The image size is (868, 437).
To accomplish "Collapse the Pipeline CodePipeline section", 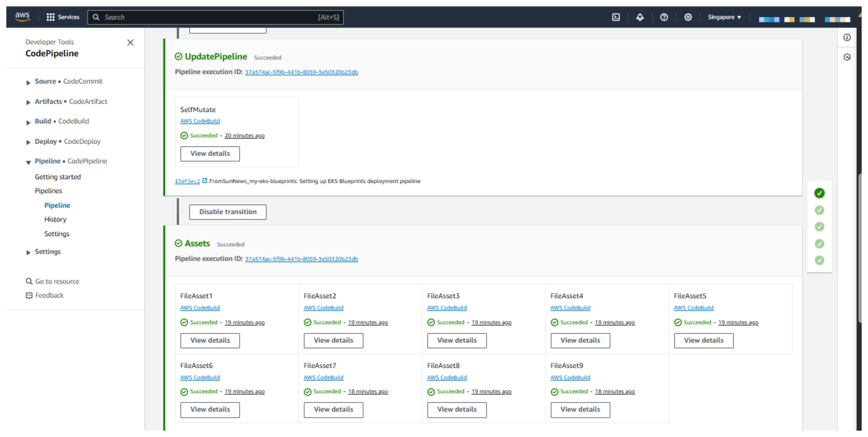I will coord(28,162).
